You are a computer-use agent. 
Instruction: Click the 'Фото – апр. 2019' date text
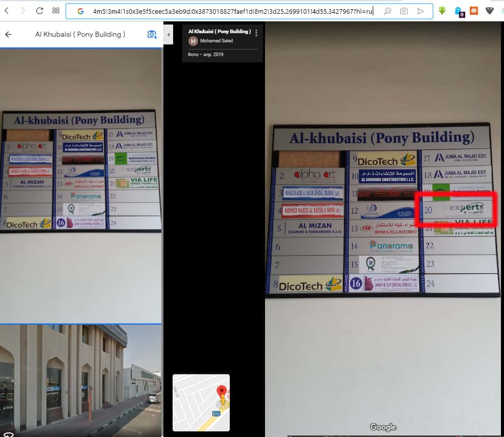click(205, 55)
